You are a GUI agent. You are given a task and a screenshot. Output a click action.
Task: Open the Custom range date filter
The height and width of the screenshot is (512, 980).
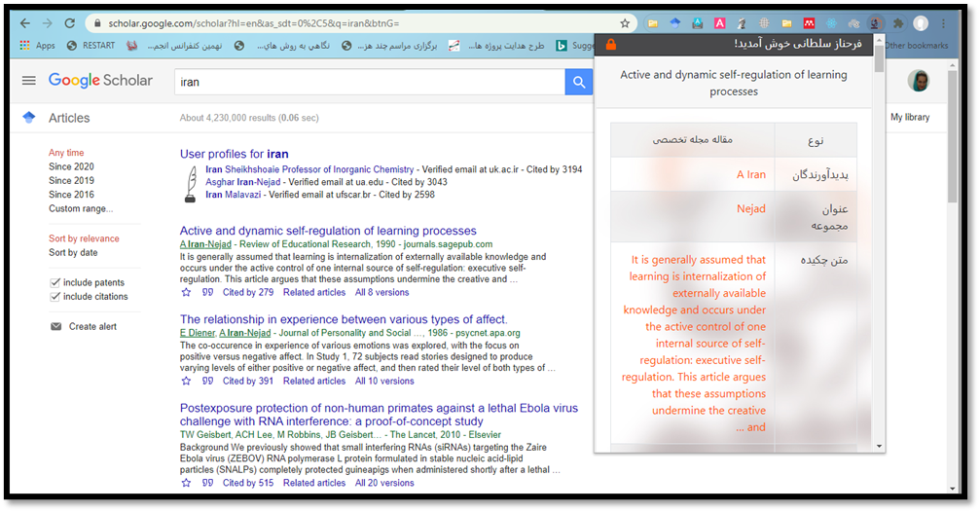coord(82,209)
